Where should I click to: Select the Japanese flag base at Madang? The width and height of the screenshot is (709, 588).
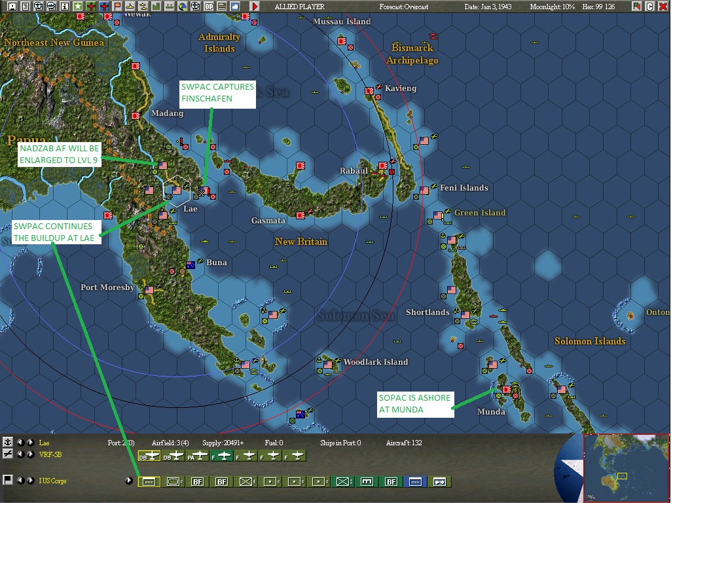click(136, 116)
